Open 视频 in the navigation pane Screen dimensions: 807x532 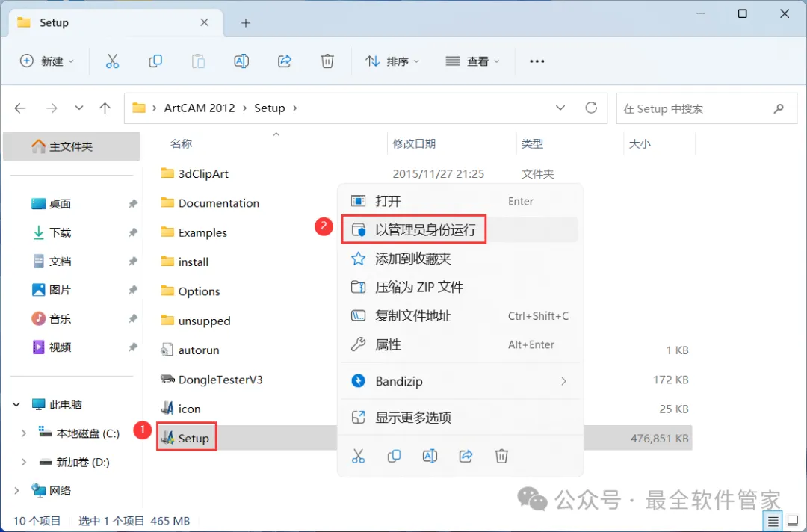tap(60, 347)
